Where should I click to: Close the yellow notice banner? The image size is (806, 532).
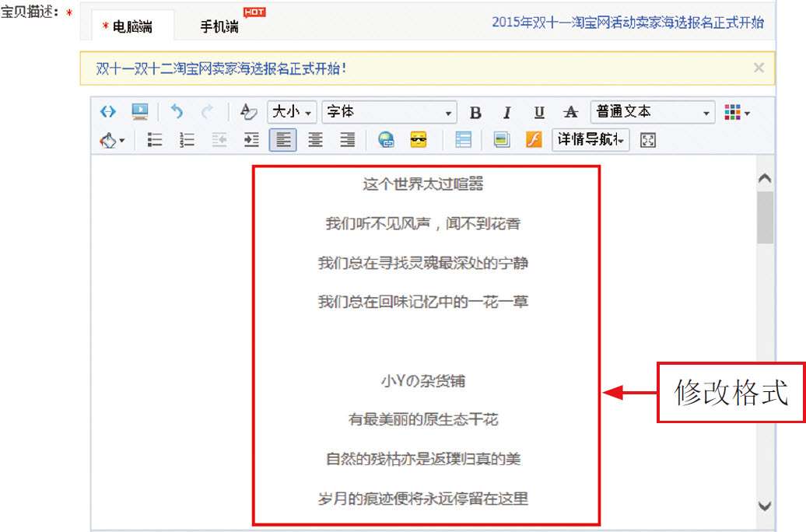pos(759,68)
